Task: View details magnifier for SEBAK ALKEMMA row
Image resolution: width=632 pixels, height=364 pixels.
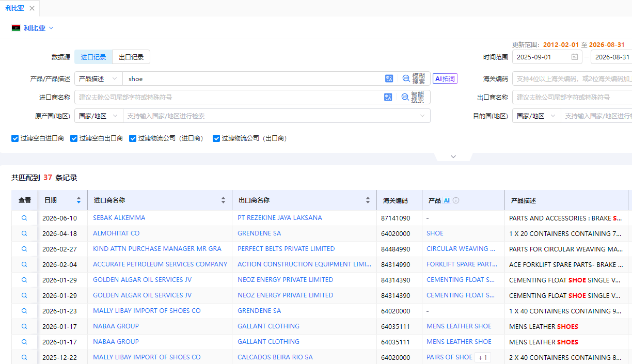Action: pos(24,218)
